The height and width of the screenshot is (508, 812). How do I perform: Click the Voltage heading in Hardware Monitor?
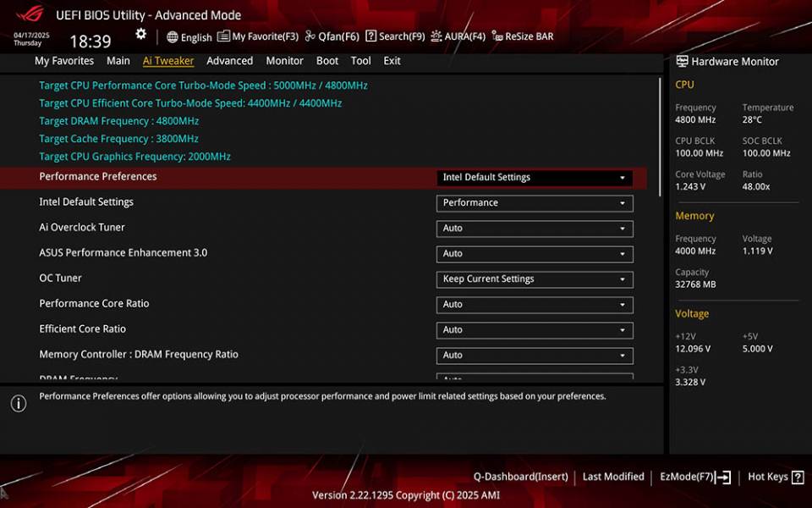(692, 313)
